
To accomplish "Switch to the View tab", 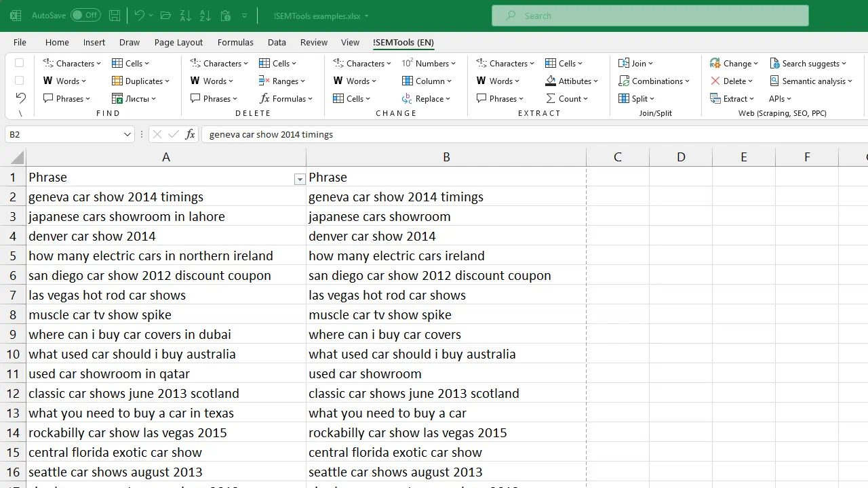I will tap(350, 42).
